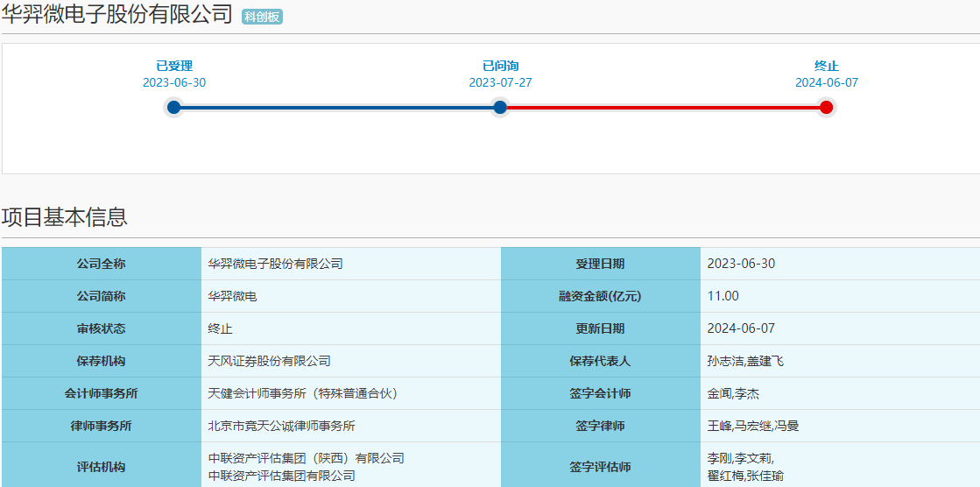The image size is (980, 487).
Task: Click the 科创板 badge beside company title
Action: [263, 17]
